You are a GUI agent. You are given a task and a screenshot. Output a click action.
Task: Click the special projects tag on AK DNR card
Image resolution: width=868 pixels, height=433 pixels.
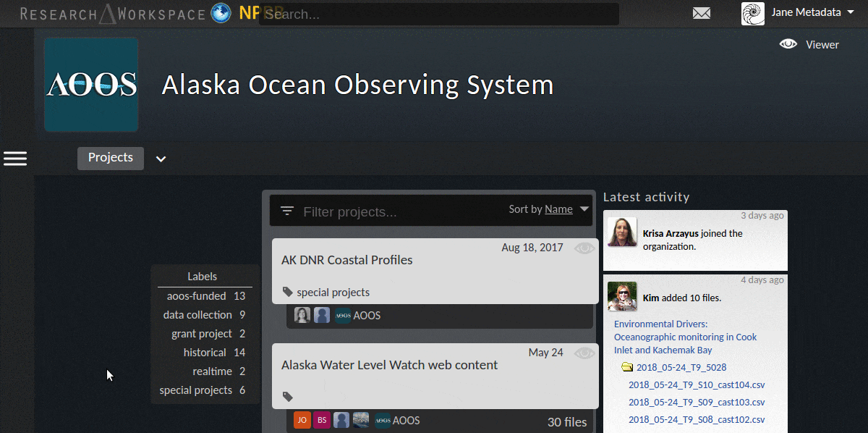tap(333, 293)
